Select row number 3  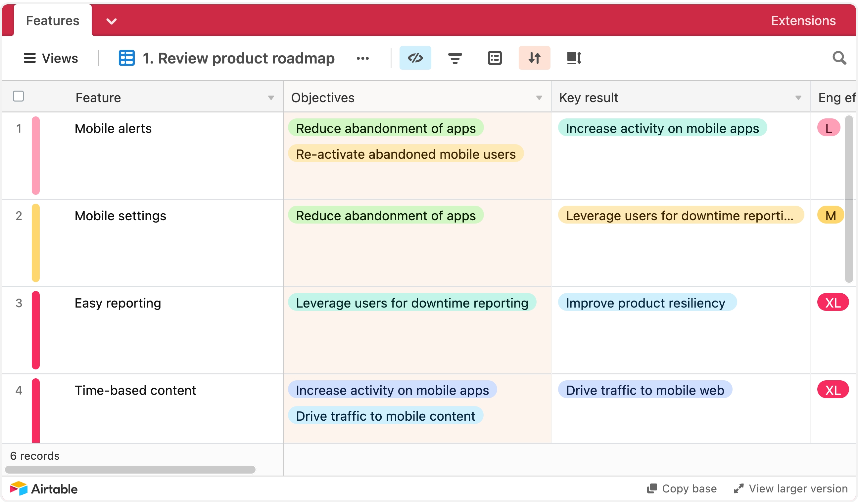coord(19,303)
